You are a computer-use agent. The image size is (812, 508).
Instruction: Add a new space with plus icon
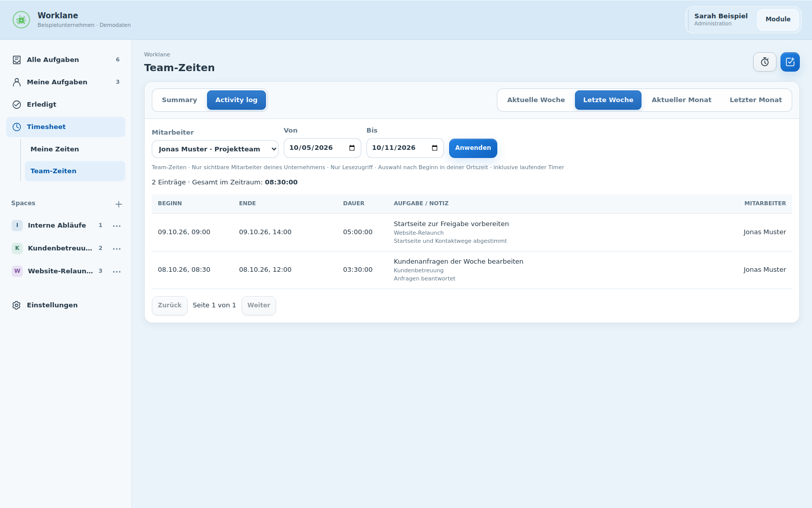point(119,204)
